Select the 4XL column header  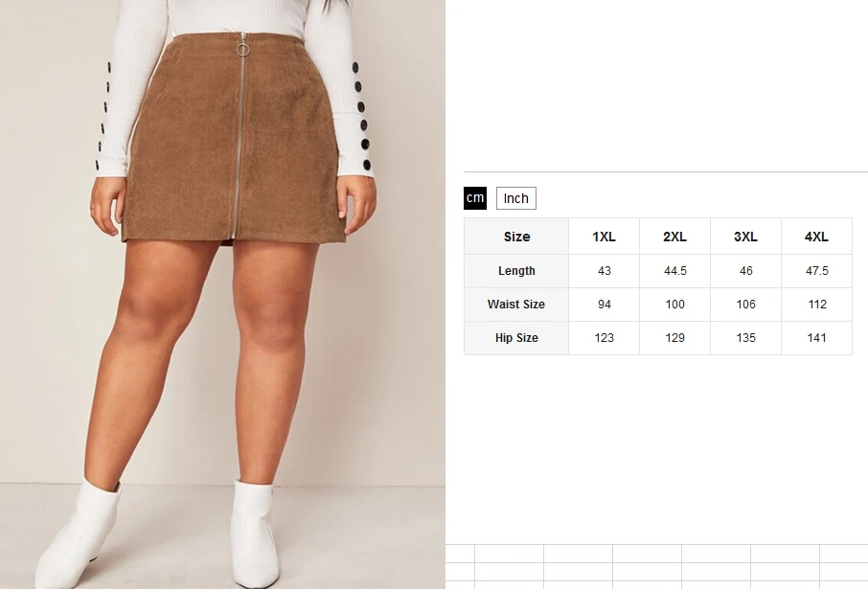(x=816, y=237)
